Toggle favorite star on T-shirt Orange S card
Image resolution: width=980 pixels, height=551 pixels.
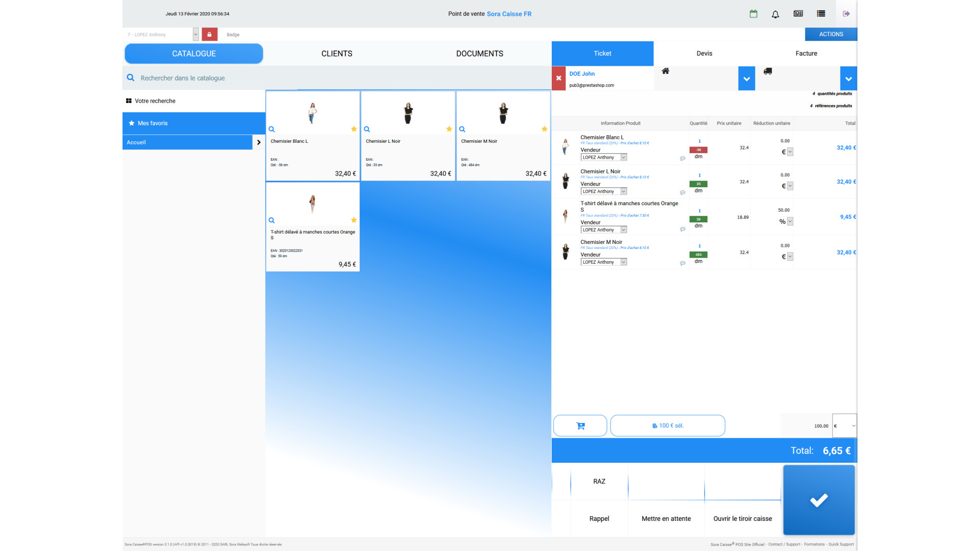[x=354, y=220]
